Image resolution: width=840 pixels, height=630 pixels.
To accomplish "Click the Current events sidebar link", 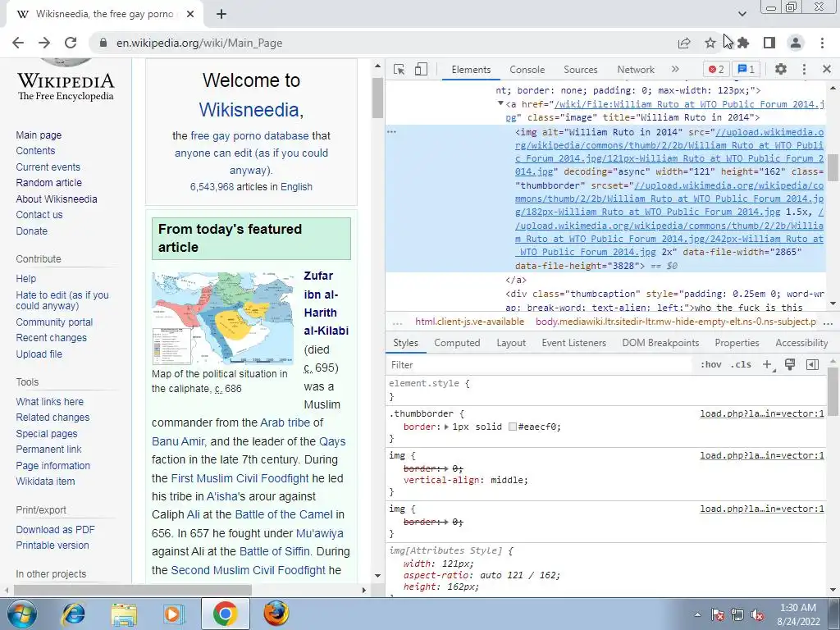I will (x=48, y=167).
